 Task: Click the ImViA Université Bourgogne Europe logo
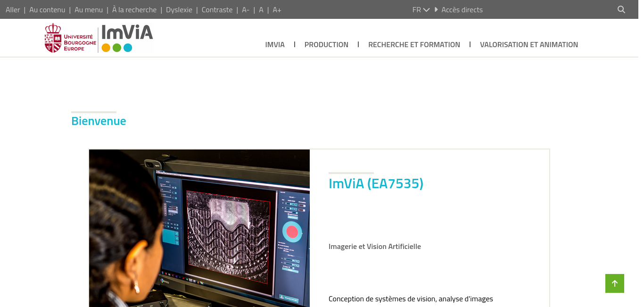99,38
